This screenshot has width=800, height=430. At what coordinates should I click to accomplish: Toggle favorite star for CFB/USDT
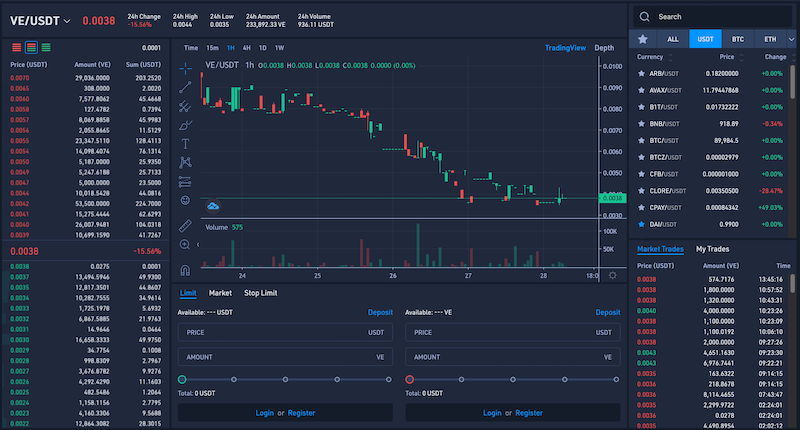[641, 174]
